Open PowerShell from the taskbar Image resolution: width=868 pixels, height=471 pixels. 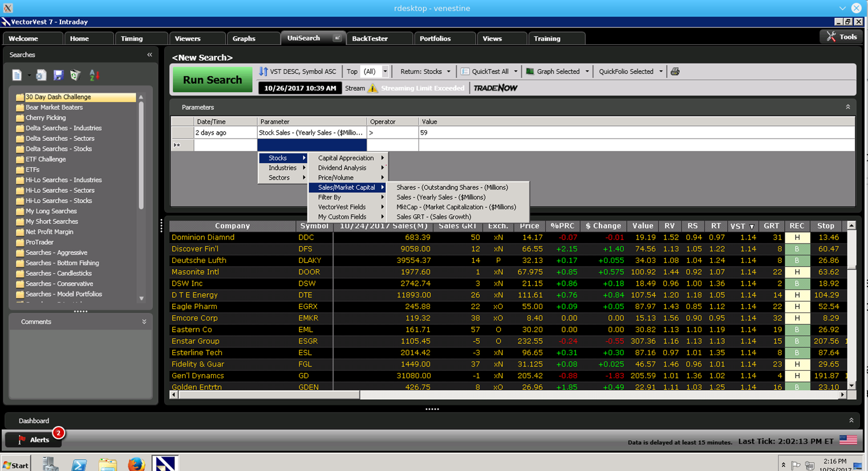(79, 464)
